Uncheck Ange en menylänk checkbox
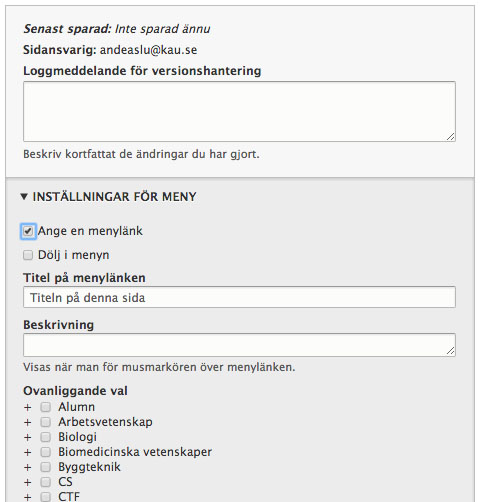 click(x=28, y=231)
